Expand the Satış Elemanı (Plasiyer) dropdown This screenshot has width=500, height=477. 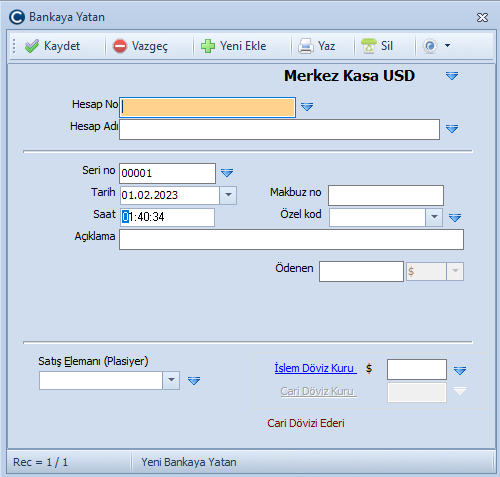(171, 380)
